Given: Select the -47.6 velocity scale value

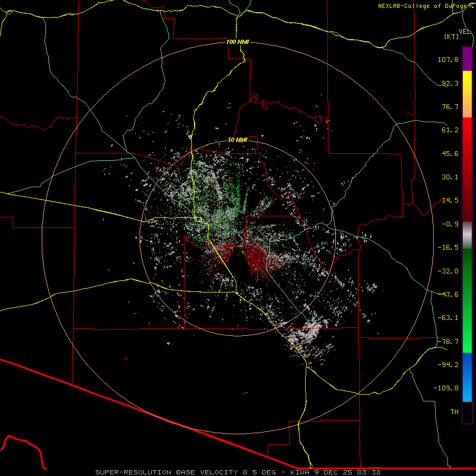Looking at the screenshot, I should 448,295.
